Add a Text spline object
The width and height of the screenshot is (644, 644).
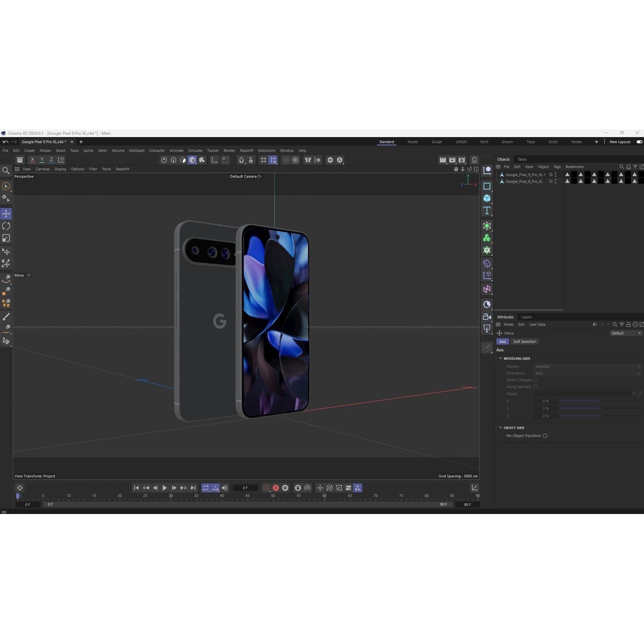487,210
